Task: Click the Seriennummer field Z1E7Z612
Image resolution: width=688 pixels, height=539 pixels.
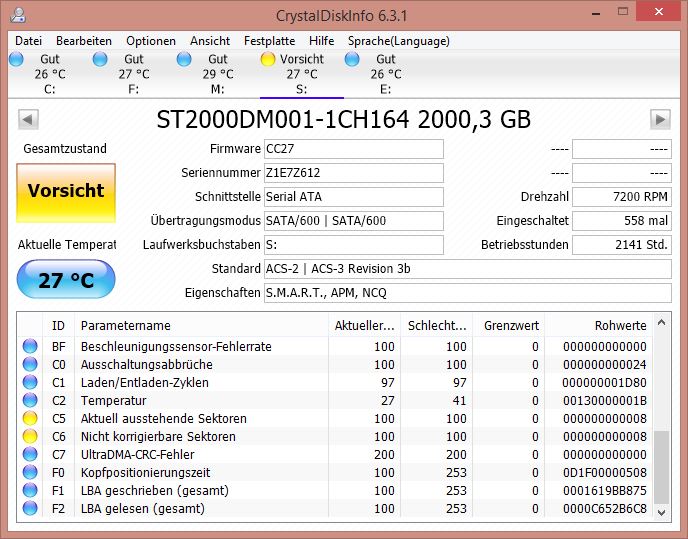Action: click(x=354, y=173)
